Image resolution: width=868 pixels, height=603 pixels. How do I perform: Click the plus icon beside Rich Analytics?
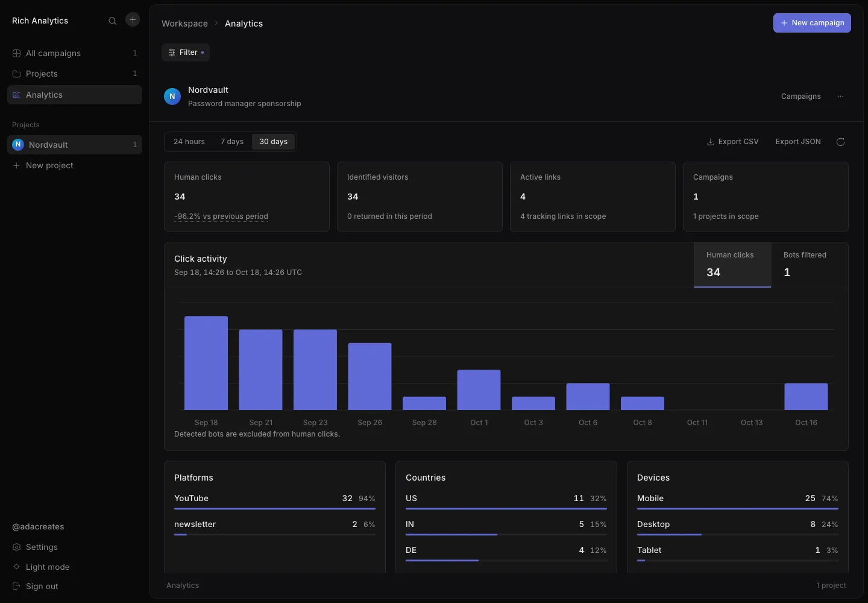(133, 20)
